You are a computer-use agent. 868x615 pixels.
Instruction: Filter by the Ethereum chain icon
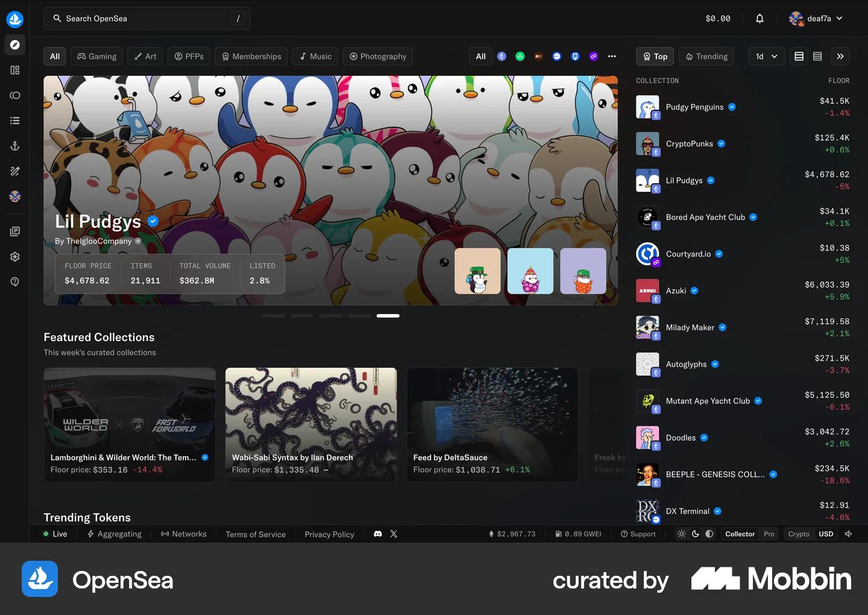click(x=502, y=57)
